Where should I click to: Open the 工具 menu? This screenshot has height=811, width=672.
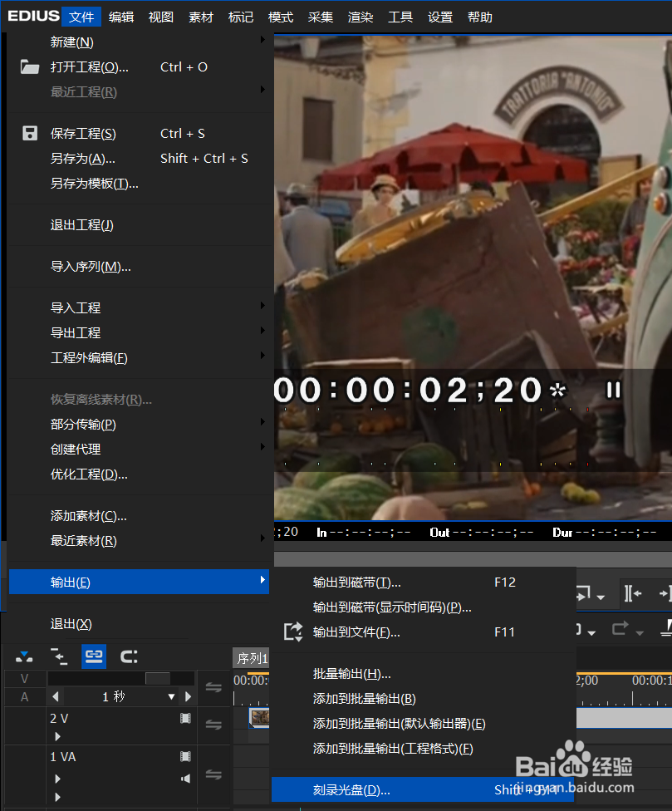tap(400, 17)
